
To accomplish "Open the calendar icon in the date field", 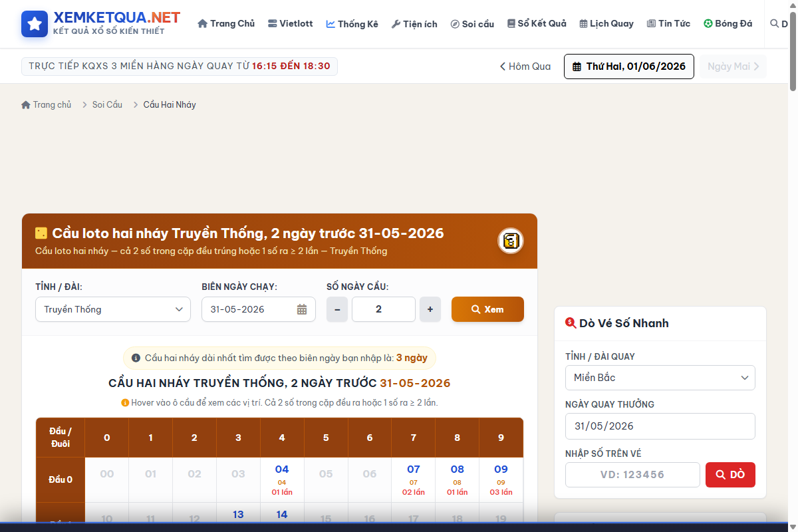I will tap(302, 309).
